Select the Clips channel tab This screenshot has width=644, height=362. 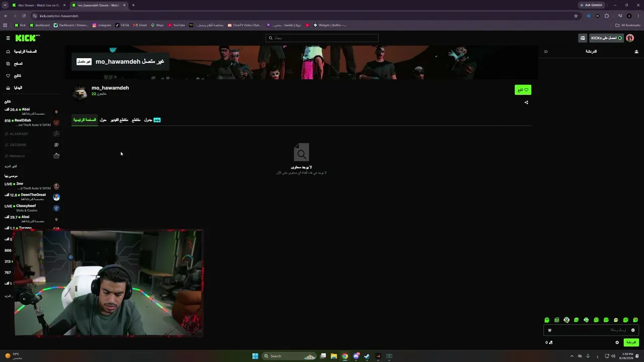click(136, 120)
